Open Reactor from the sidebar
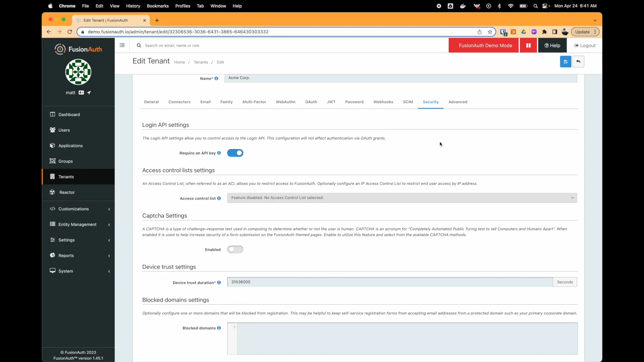Screen dimensions: 644x362 click(67, 192)
